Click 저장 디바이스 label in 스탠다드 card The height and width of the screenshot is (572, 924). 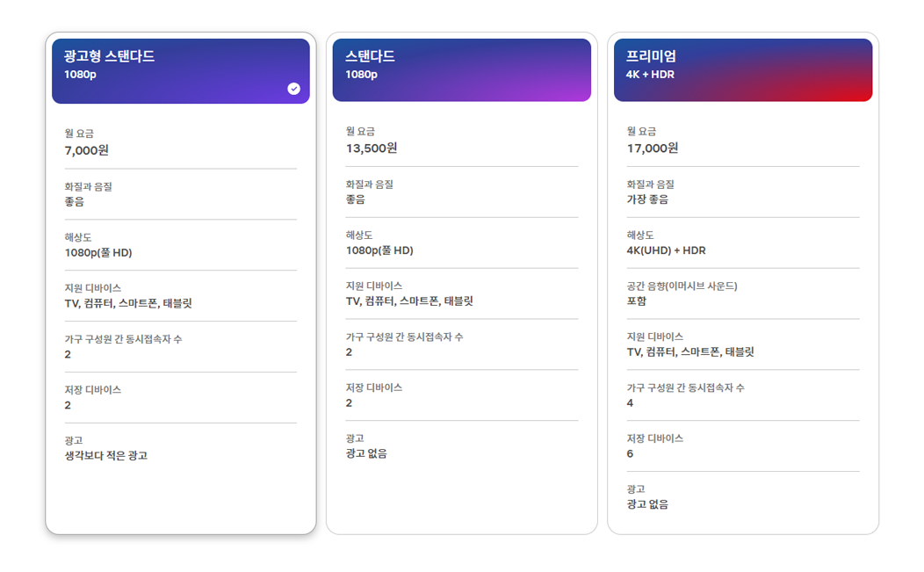click(373, 387)
